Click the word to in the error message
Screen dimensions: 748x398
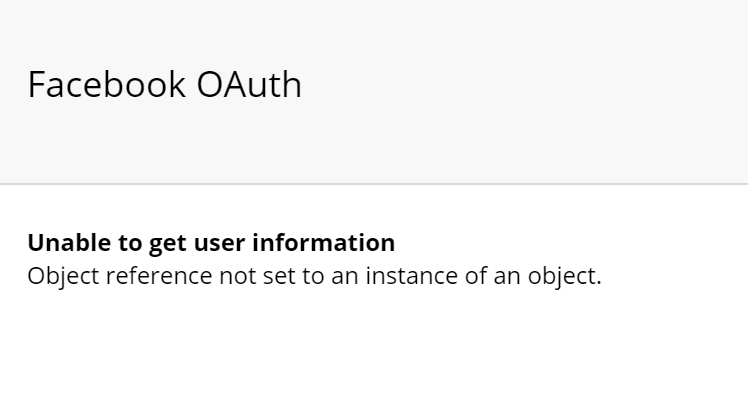pyautogui.click(x=313, y=277)
